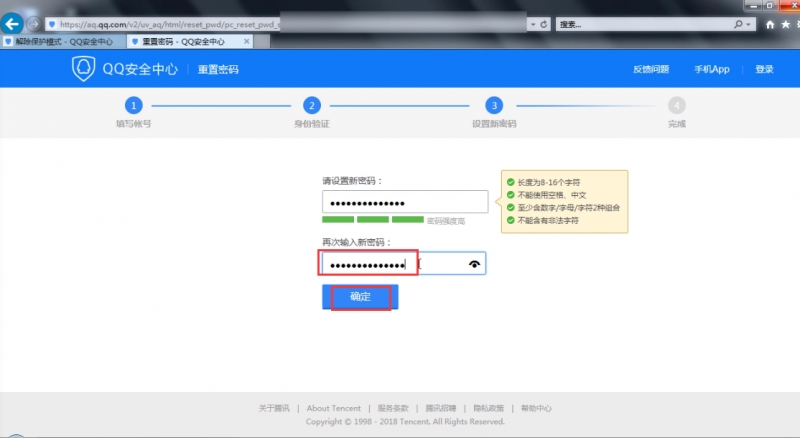Open the address bar dropdown arrow
Image resolution: width=800 pixels, height=438 pixels.
coord(533,25)
